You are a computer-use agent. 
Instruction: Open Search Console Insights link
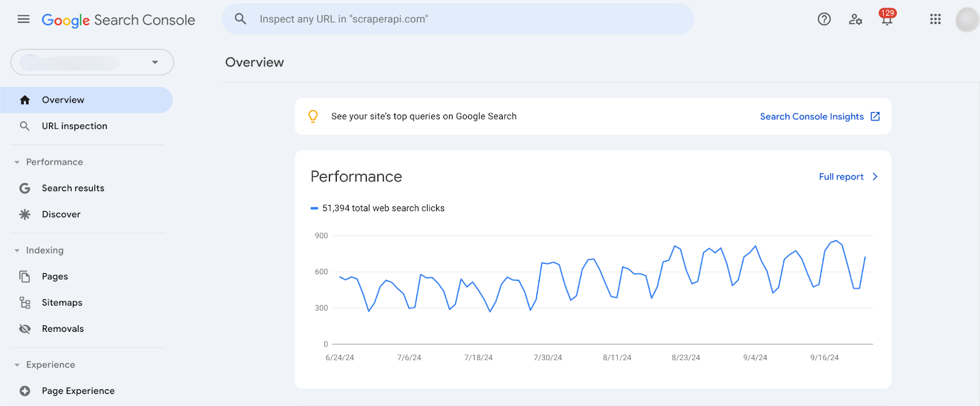pyautogui.click(x=812, y=116)
